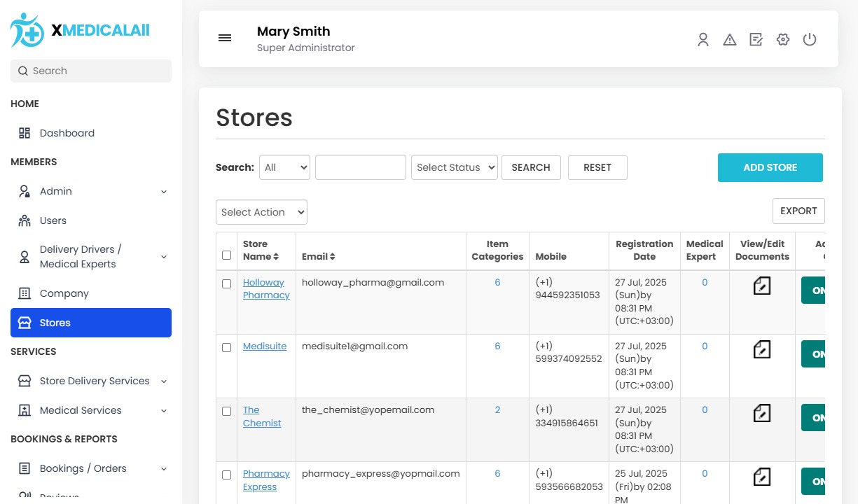Click the power logout icon
The width and height of the screenshot is (858, 504).
tap(810, 40)
